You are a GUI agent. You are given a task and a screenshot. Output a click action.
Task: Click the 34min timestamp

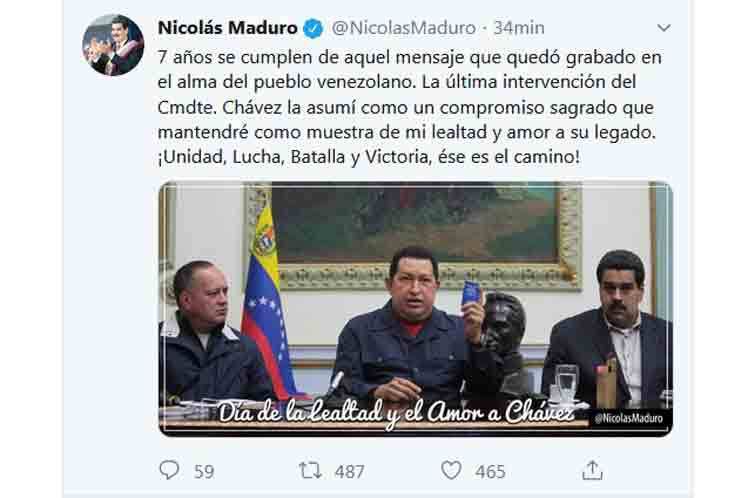519,28
